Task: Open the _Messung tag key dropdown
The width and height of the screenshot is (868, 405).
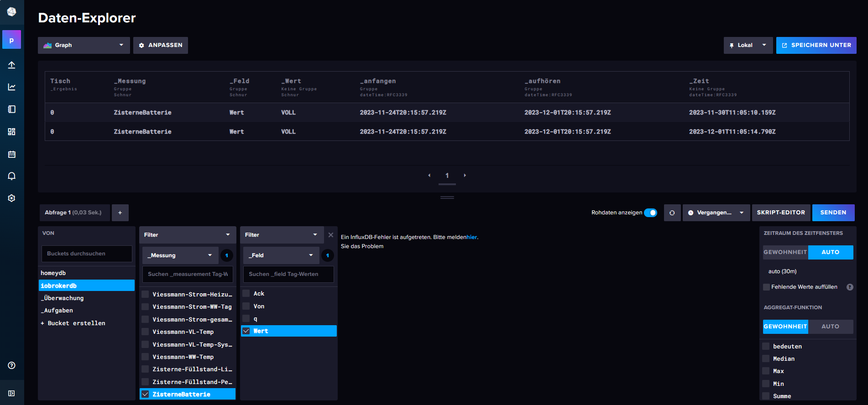Action: point(180,255)
